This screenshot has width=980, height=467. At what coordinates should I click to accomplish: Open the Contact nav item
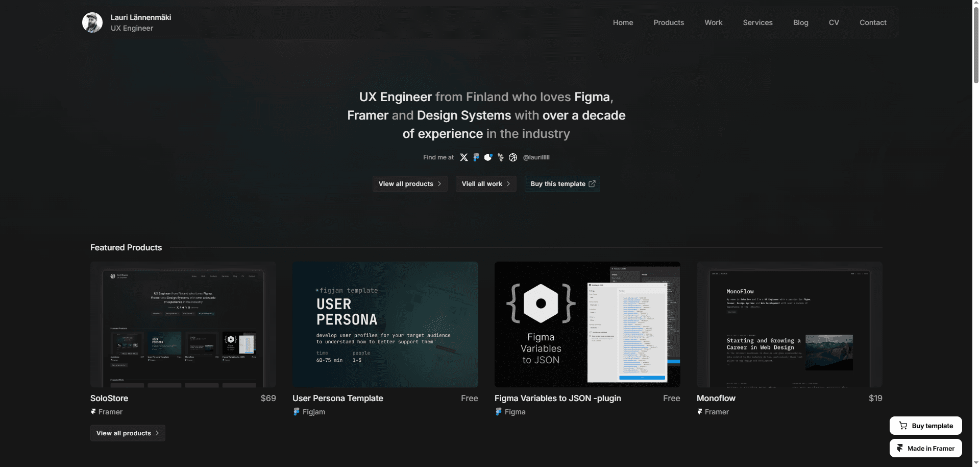tap(873, 22)
